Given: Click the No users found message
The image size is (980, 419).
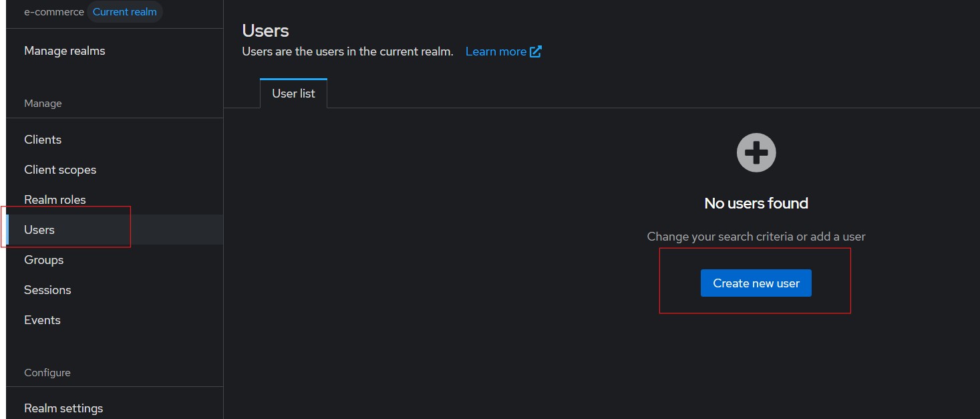Looking at the screenshot, I should pos(756,203).
